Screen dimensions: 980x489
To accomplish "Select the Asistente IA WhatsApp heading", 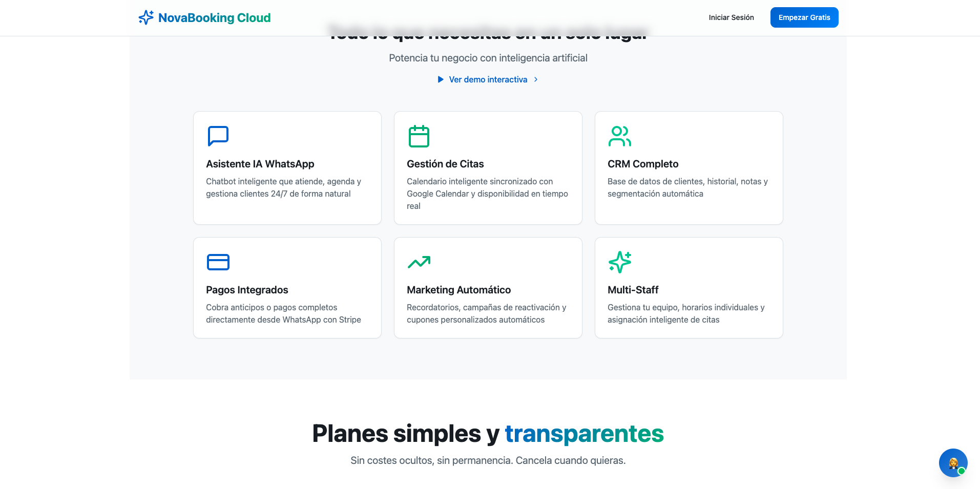I will (x=260, y=164).
